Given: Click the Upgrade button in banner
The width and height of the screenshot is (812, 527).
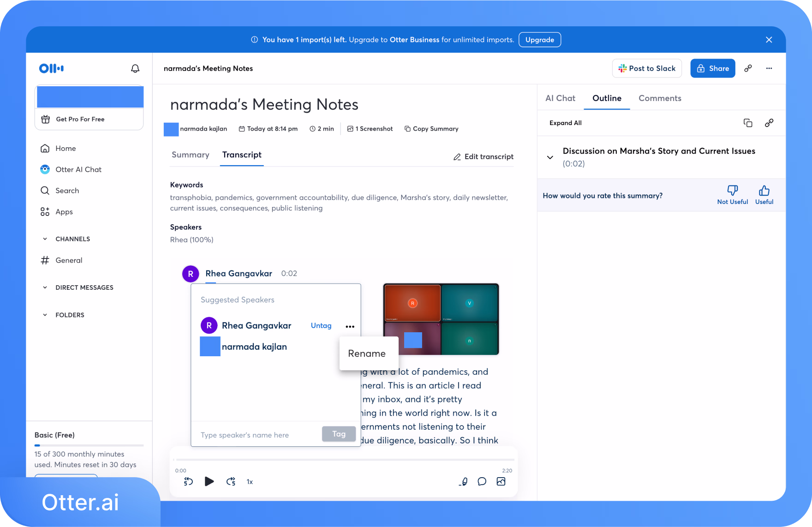Looking at the screenshot, I should [540, 40].
